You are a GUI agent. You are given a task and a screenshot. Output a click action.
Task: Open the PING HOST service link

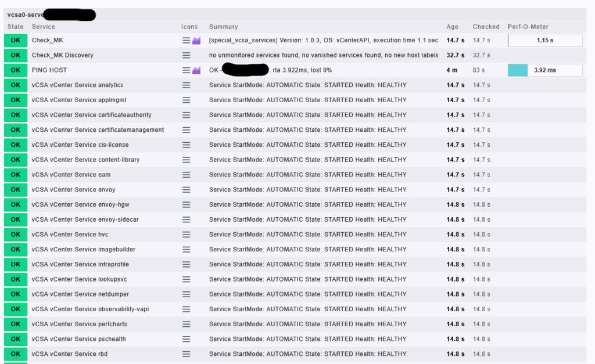[x=49, y=70]
